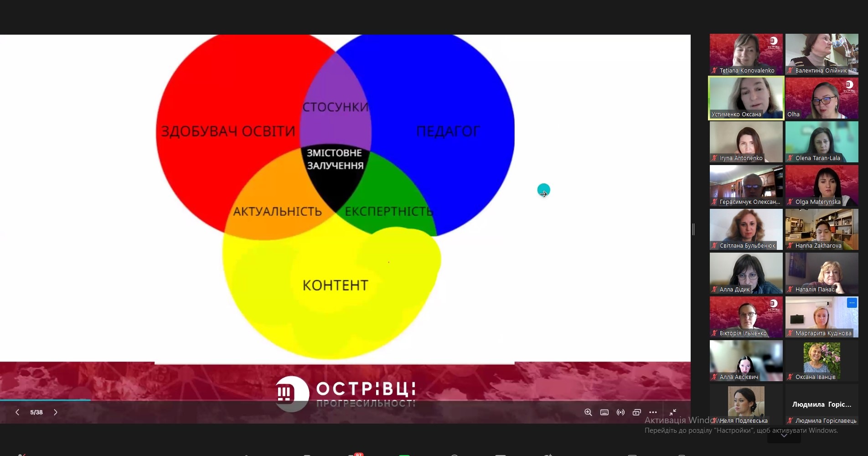Screen dimensions: 868x456
Task: Click the КОНТЕНТ label in the yellow circle
Action: coord(336,285)
